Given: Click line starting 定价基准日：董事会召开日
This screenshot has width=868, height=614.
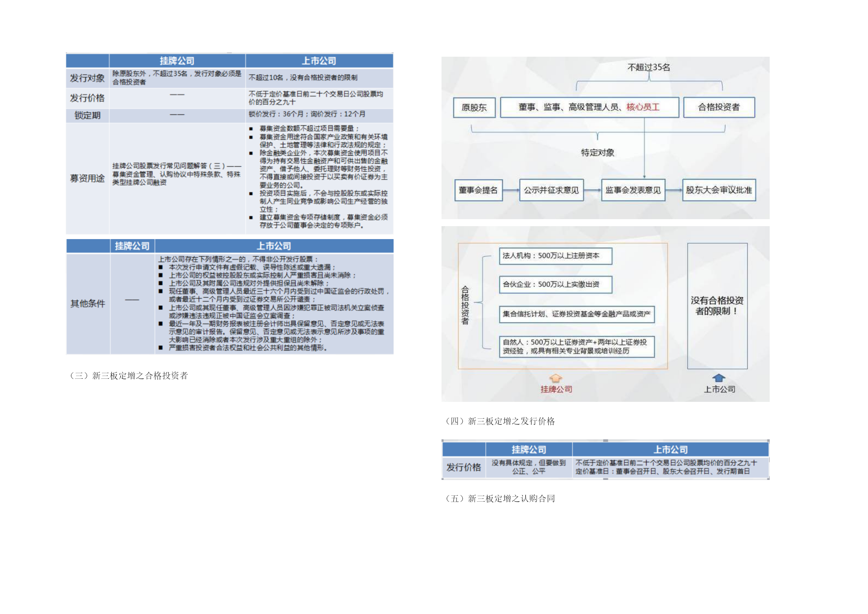Looking at the screenshot, I should [662, 472].
